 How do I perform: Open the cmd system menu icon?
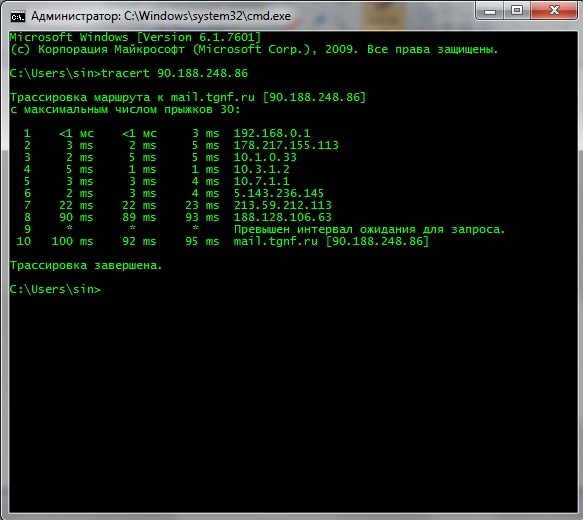(x=17, y=17)
